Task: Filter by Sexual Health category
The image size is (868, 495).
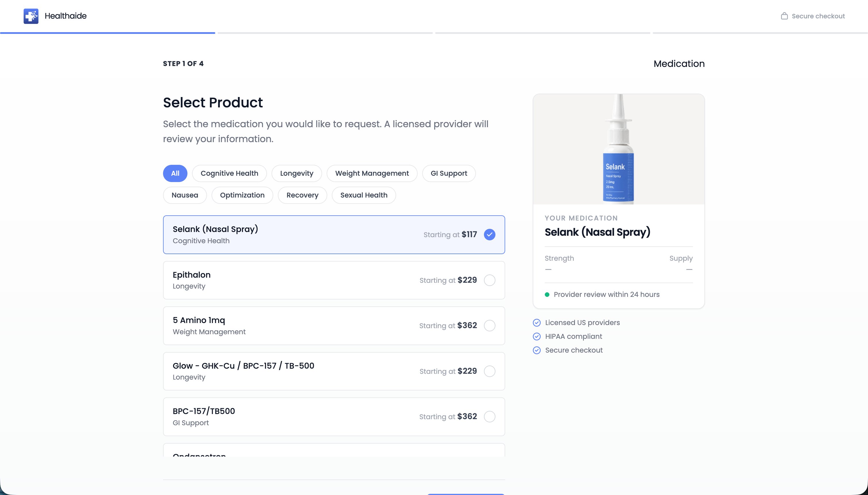Action: pyautogui.click(x=364, y=195)
